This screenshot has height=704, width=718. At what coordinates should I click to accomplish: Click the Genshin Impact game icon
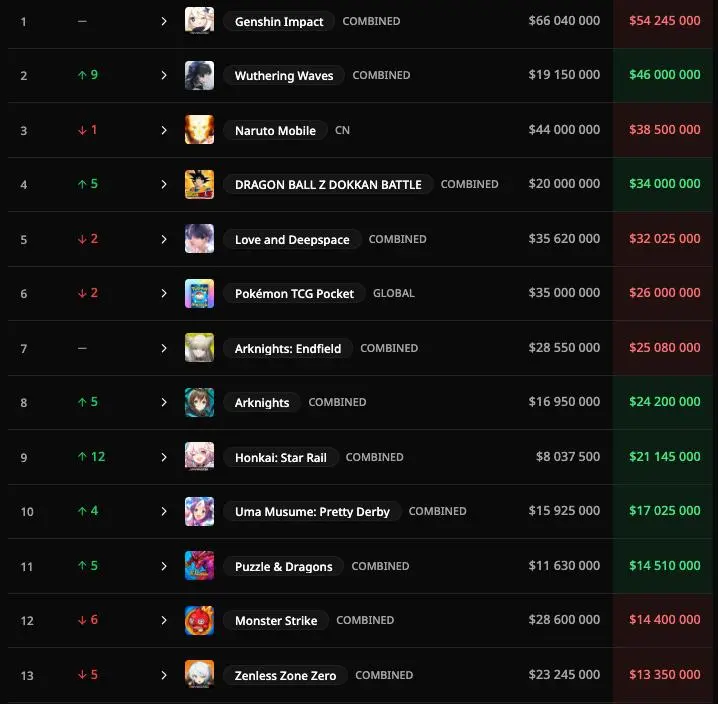click(199, 21)
